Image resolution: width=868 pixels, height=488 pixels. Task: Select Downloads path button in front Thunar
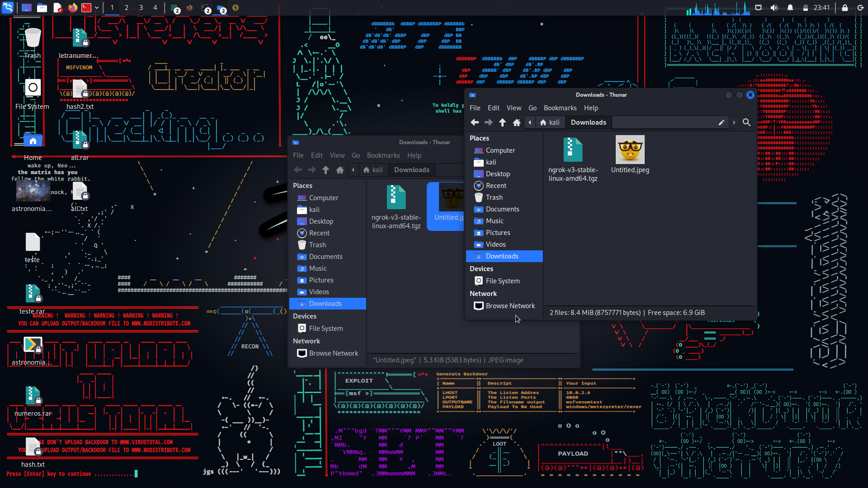point(588,122)
